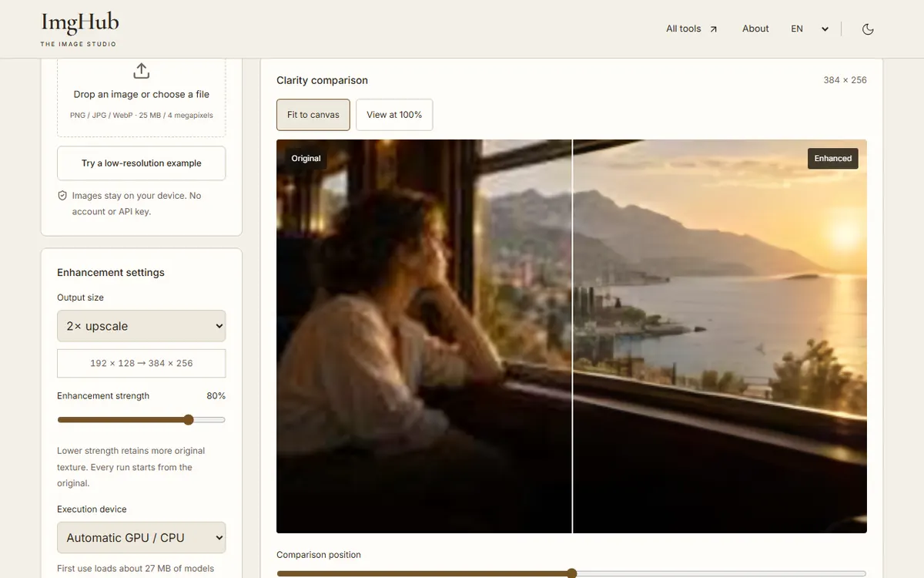Click the Output size label
924x578 pixels.
(x=80, y=297)
